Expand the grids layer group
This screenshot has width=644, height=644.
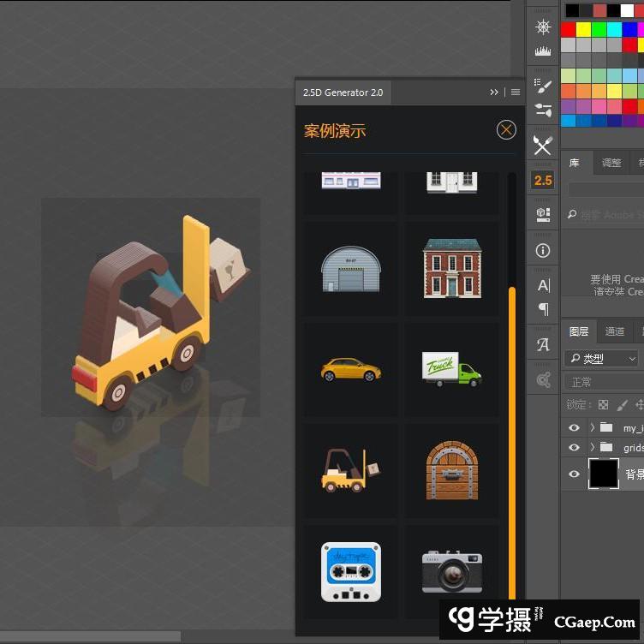[592, 447]
